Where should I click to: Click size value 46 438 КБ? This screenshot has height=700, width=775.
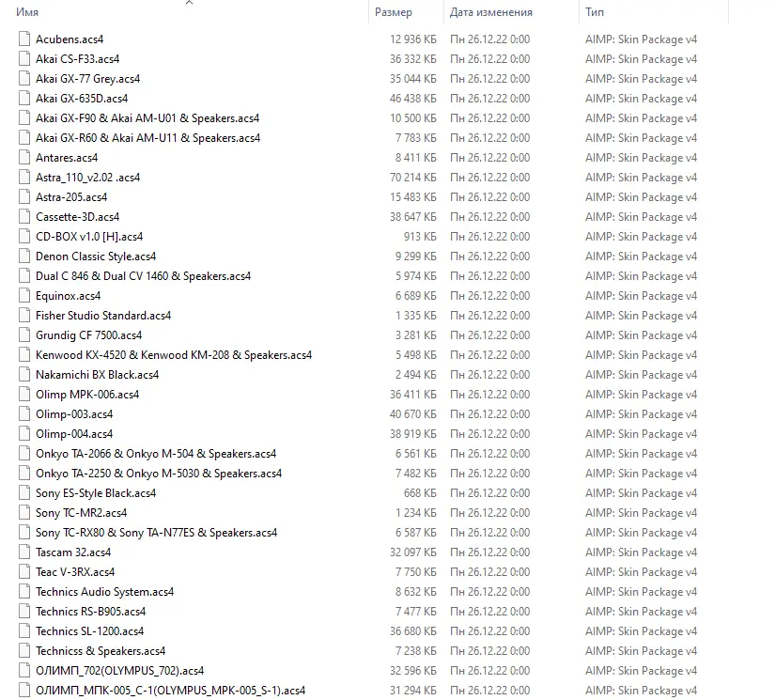(412, 99)
